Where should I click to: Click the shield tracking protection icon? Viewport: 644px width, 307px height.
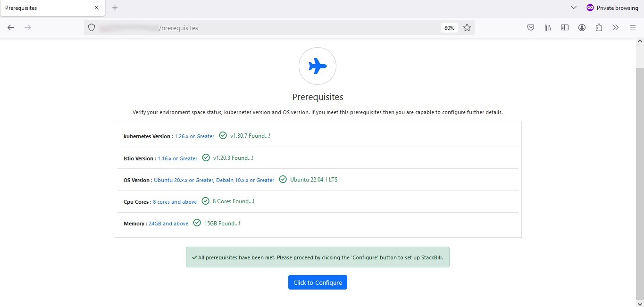(92, 28)
